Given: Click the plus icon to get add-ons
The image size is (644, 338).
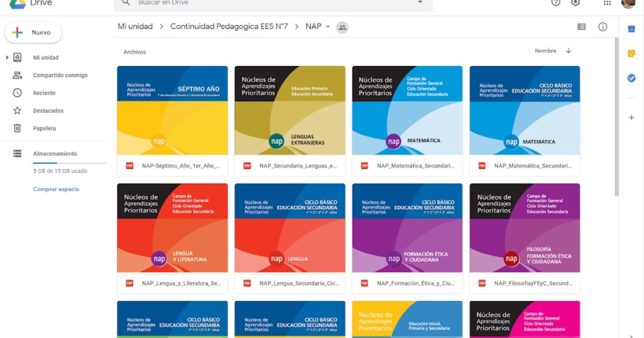Looking at the screenshot, I should pyautogui.click(x=631, y=117).
